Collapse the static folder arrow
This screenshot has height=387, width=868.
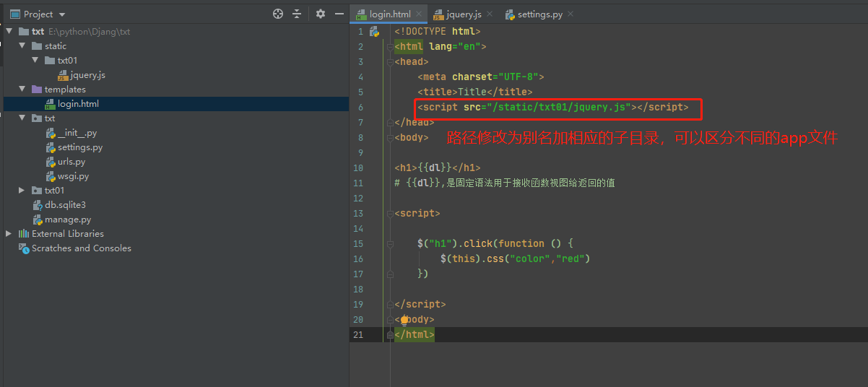click(22, 46)
